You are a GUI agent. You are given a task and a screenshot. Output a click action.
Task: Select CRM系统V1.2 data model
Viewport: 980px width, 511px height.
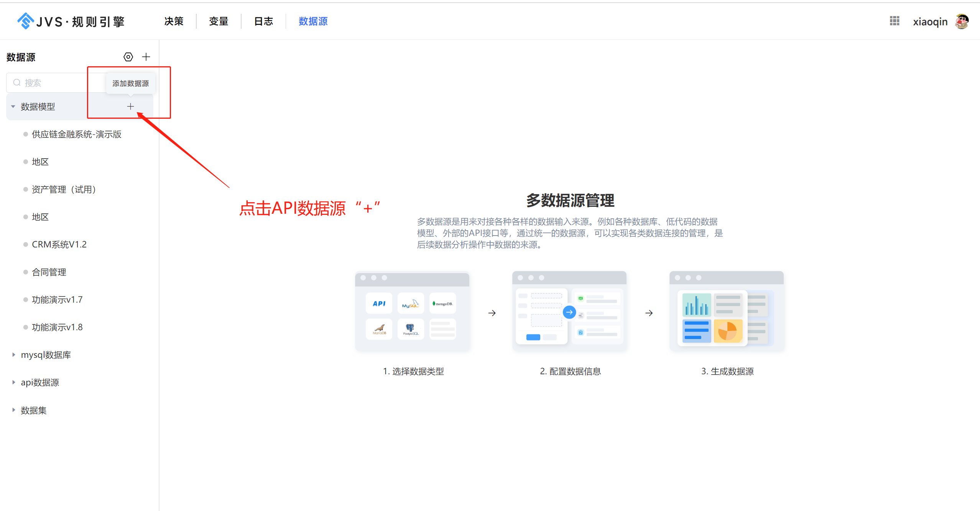coord(59,244)
